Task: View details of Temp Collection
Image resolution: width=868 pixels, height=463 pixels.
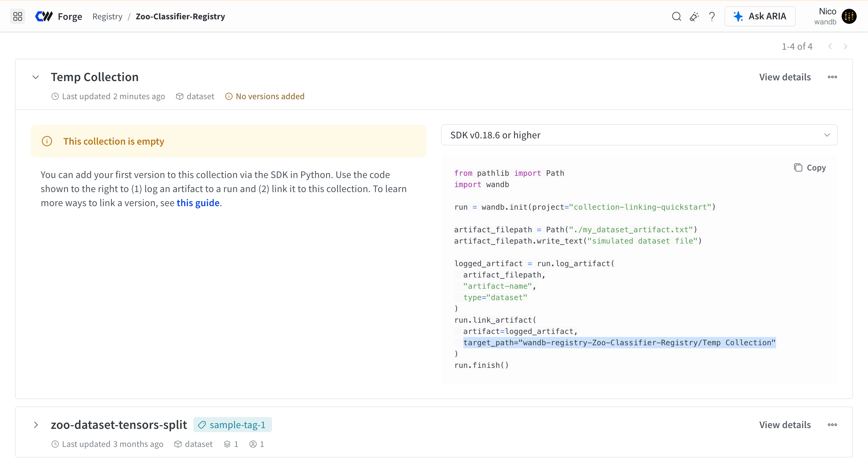Action: [x=785, y=77]
